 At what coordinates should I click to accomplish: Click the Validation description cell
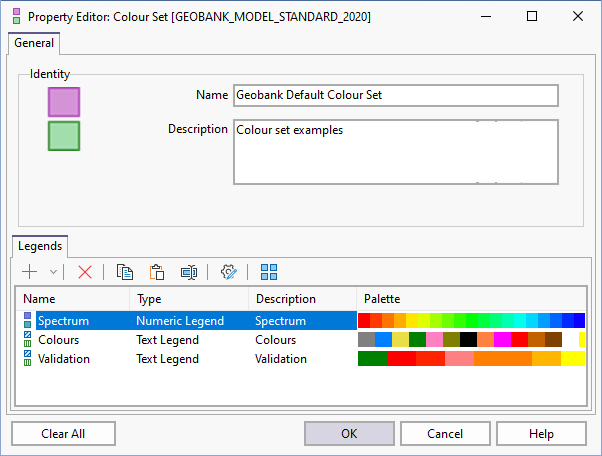(281, 359)
